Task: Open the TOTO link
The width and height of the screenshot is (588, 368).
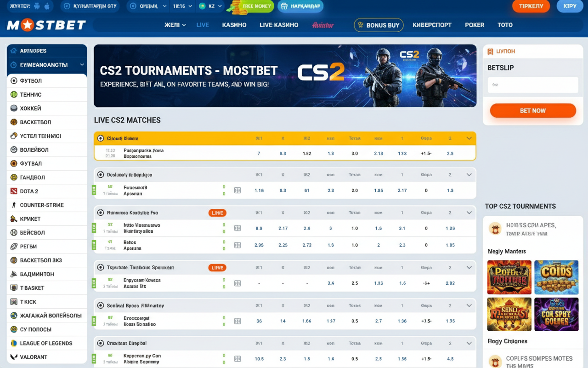Action: [x=505, y=25]
